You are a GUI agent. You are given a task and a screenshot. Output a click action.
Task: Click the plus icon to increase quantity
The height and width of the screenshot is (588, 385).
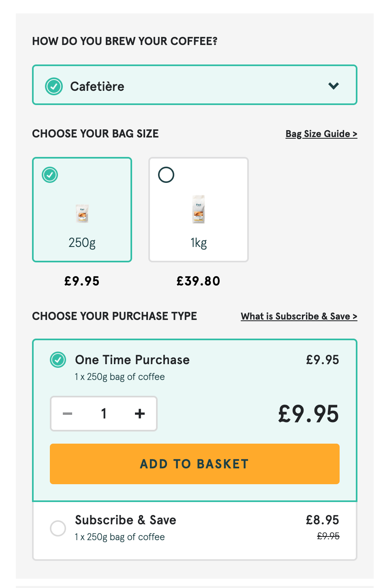(x=139, y=413)
